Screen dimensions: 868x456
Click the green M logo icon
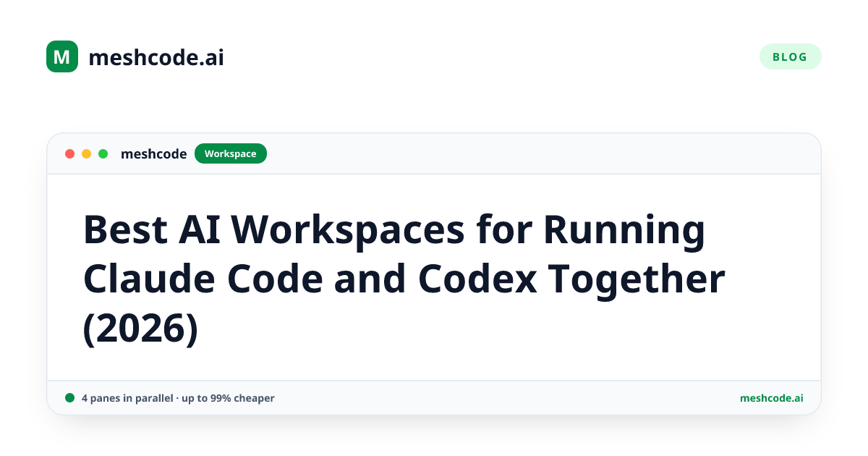coord(62,56)
